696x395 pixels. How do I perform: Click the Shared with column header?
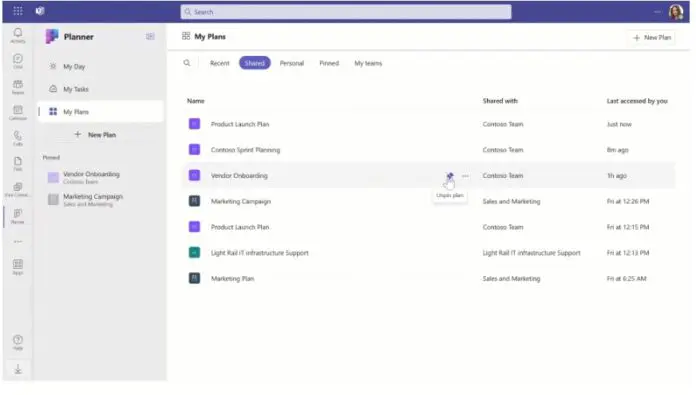coord(500,101)
